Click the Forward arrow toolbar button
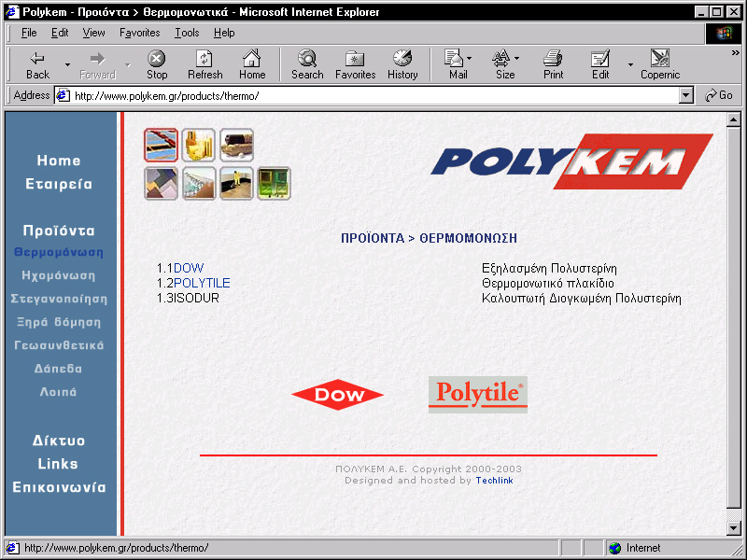The width and height of the screenshot is (747, 560). point(98,64)
